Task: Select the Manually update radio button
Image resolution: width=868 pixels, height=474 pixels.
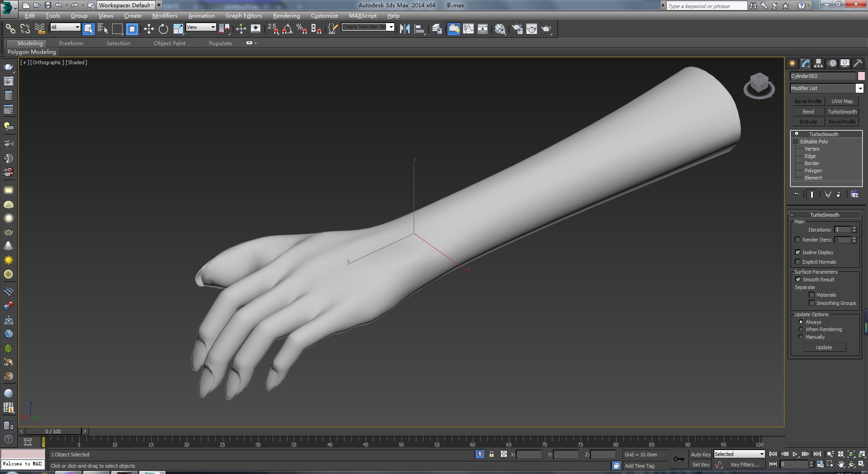Action: [x=801, y=337]
